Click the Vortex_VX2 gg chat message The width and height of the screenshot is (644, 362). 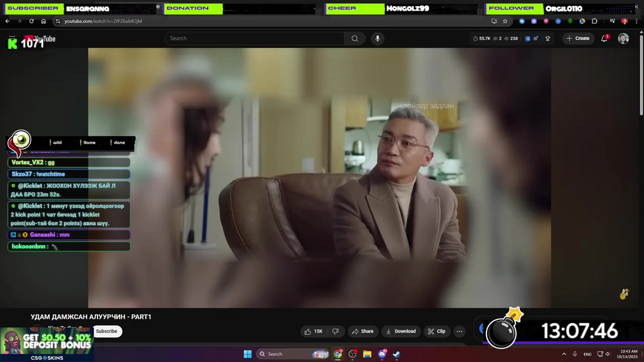(x=69, y=162)
